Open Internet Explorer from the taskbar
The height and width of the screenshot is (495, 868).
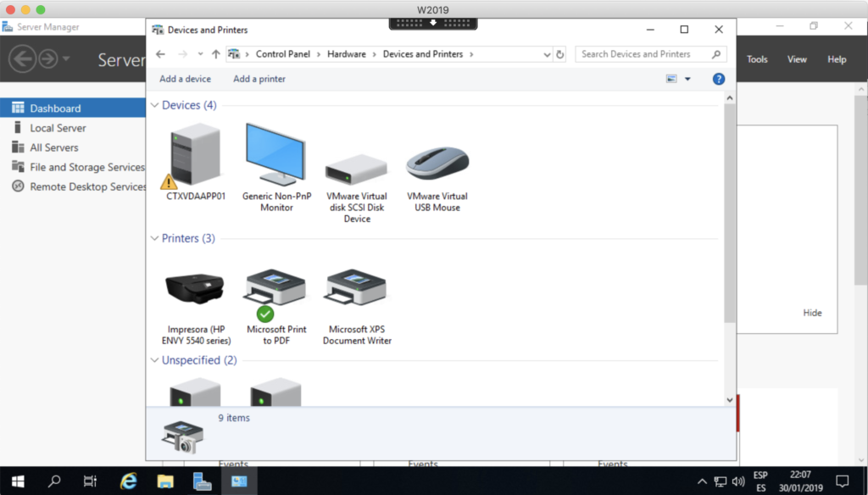(x=128, y=480)
